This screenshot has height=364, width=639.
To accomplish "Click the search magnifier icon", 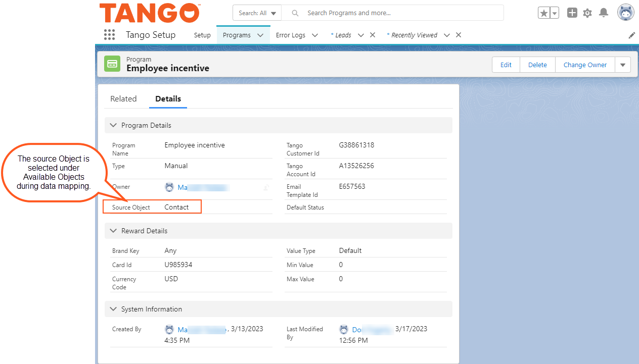I will click(295, 12).
